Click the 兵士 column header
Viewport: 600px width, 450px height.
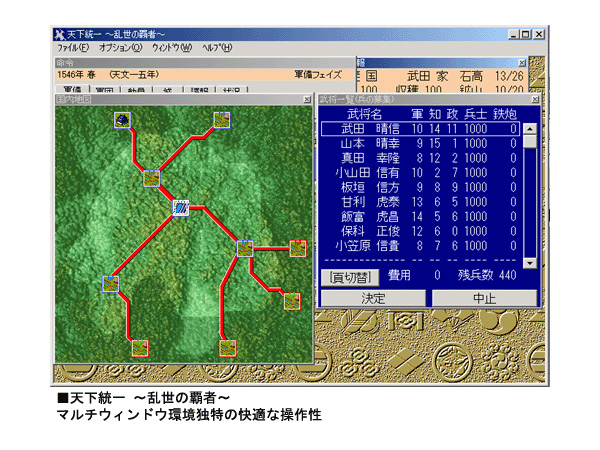(x=475, y=114)
